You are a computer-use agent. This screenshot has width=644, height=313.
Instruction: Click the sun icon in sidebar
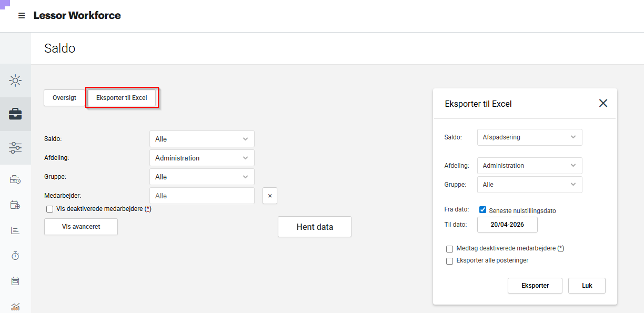15,80
